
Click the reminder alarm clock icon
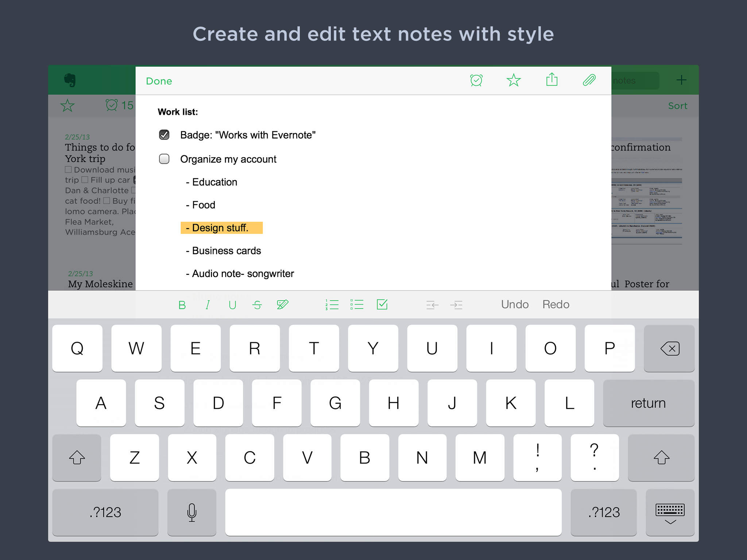pos(476,80)
